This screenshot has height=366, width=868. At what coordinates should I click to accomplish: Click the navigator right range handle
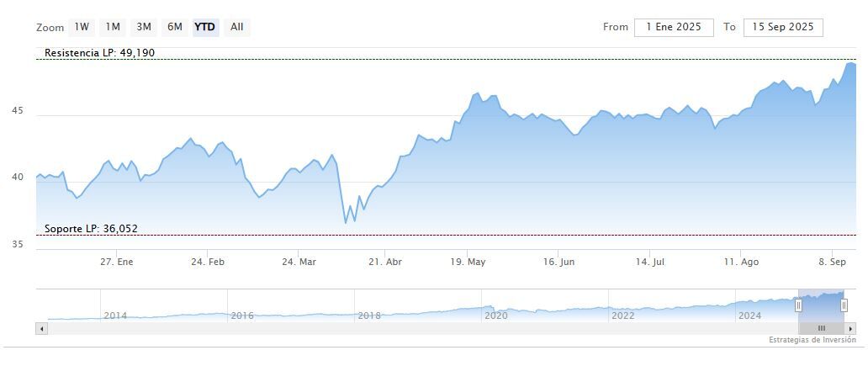point(844,305)
